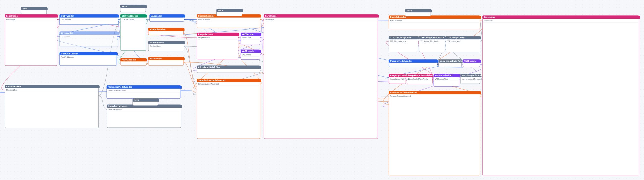Select the TTP_Tile_image_size node header
Image resolution: width=644 pixels, height=180 pixels.
pos(404,38)
